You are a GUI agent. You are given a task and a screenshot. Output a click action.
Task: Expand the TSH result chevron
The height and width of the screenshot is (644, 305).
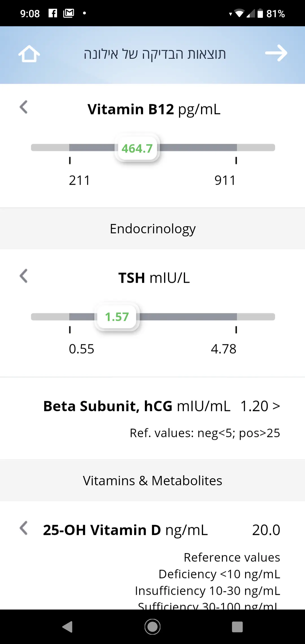click(x=24, y=276)
